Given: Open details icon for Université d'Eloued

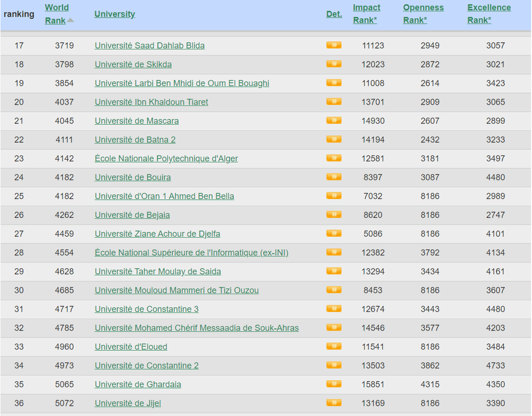Looking at the screenshot, I should [x=334, y=346].
